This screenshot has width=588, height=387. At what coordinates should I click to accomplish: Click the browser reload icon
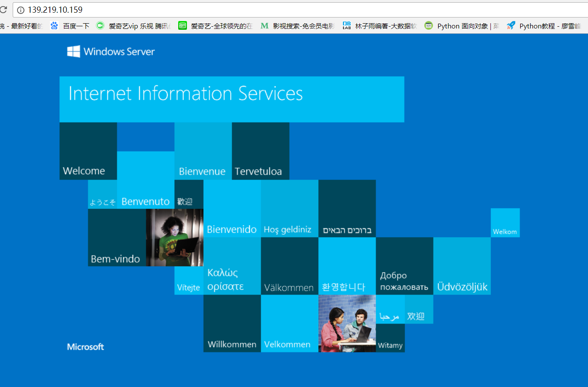click(x=3, y=10)
